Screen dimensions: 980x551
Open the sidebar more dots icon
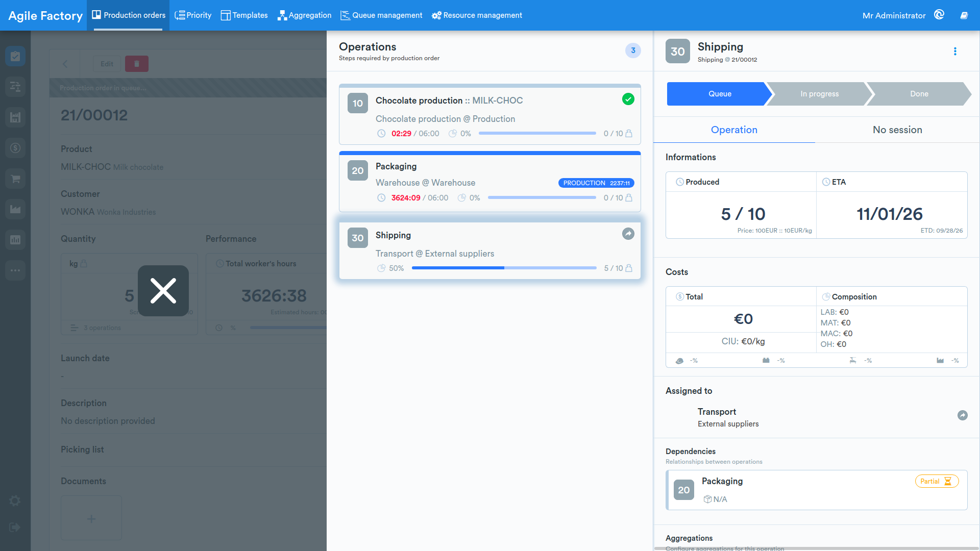click(15, 270)
